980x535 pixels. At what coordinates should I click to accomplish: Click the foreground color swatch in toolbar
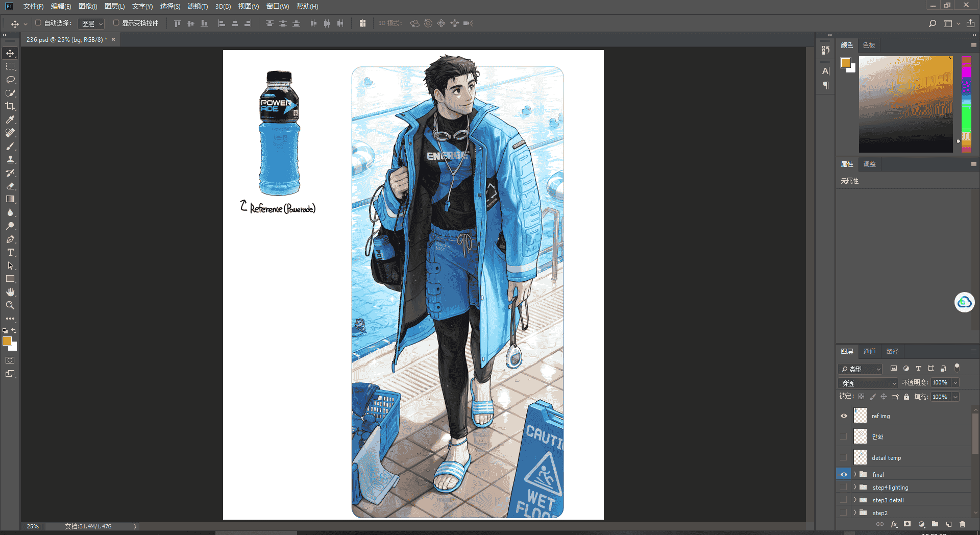pos(7,342)
